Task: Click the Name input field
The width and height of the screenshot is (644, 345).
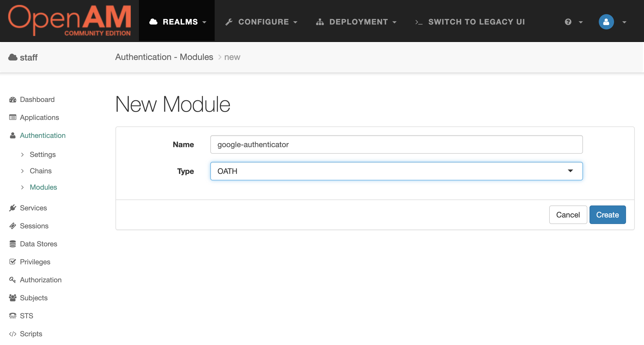Action: pos(396,144)
